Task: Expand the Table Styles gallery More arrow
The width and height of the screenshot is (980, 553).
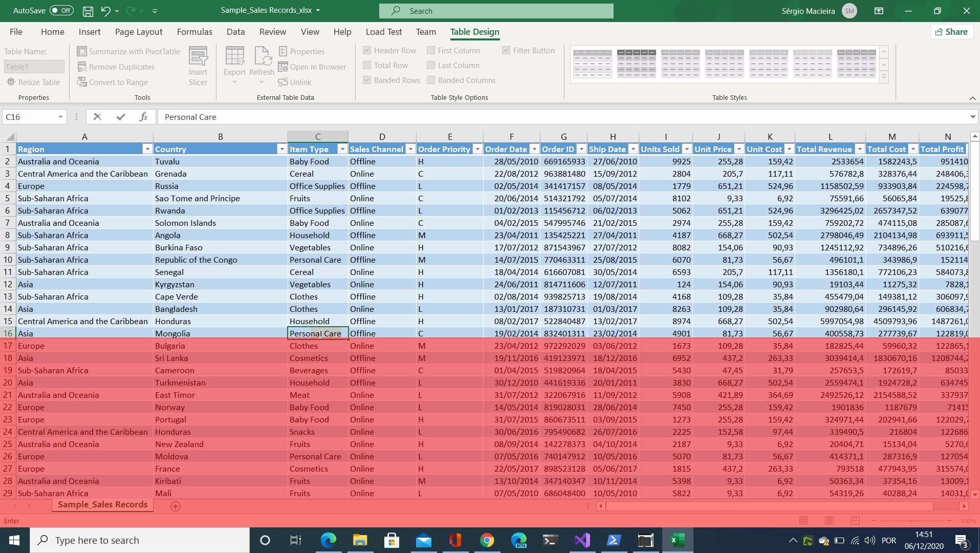Action: coord(884,77)
